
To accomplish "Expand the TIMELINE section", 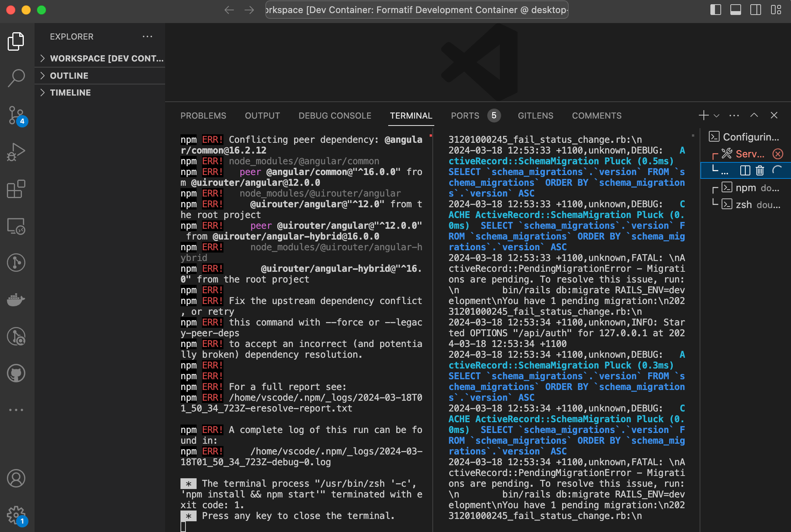I will click(x=71, y=92).
